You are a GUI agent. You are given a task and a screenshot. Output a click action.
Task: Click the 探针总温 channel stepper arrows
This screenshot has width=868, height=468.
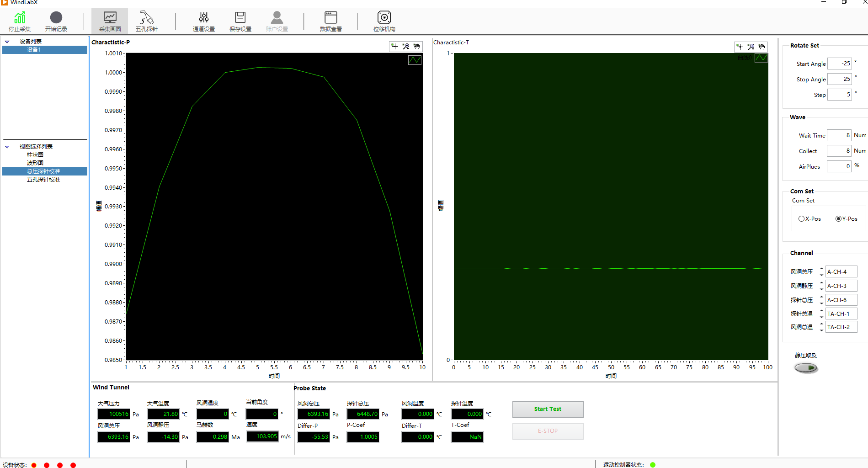point(821,314)
